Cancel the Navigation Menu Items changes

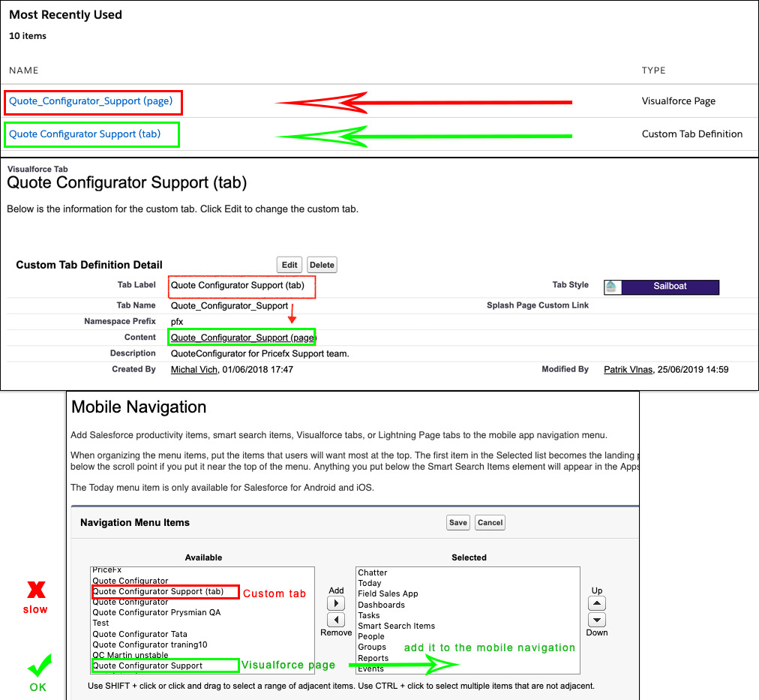[x=490, y=522]
